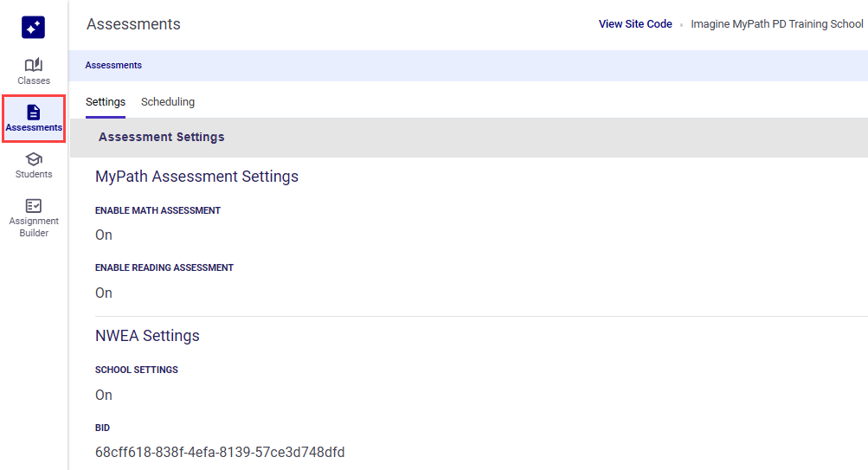Switch to the Settings tab

coord(106,102)
